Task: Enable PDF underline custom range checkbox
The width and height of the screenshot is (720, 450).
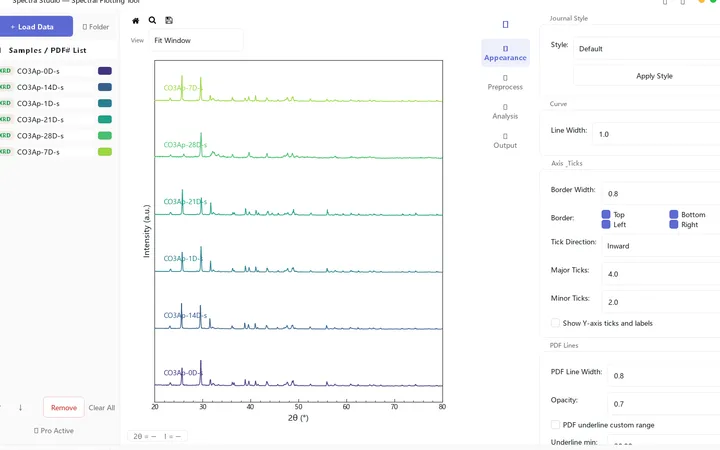Action: pos(555,425)
